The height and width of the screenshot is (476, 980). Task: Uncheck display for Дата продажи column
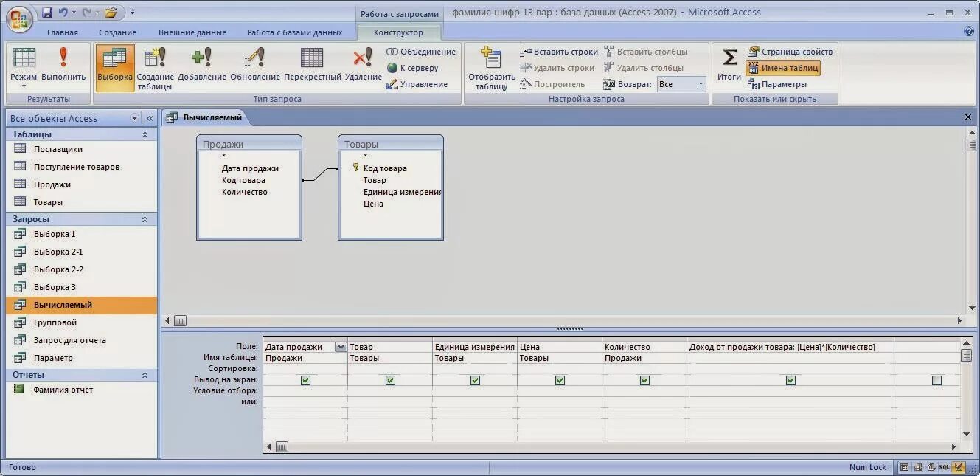pos(305,380)
